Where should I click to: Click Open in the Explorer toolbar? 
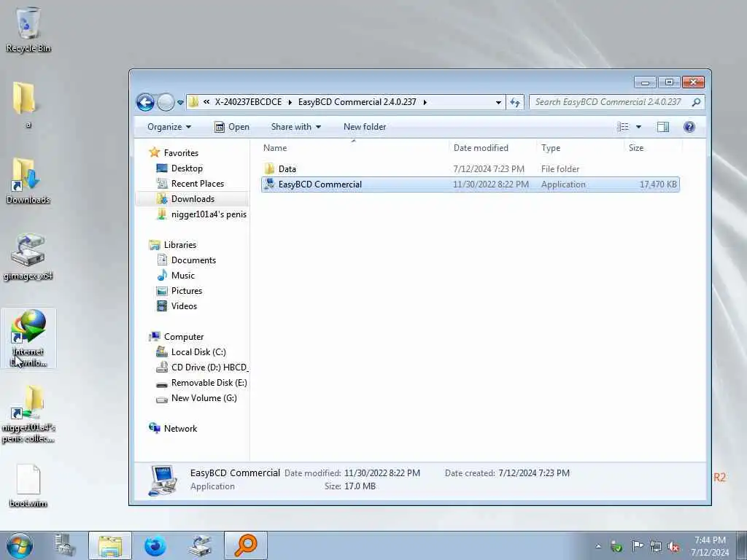pos(232,127)
